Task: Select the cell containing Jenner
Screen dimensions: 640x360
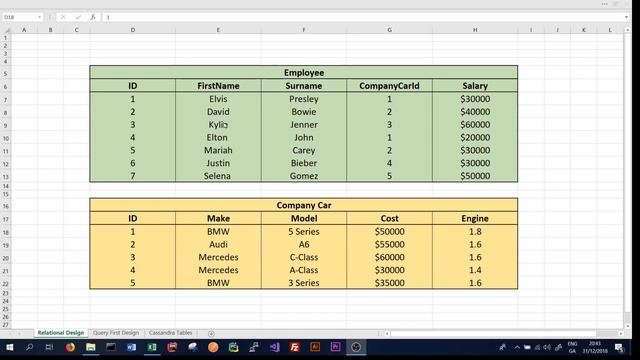Action: [x=304, y=124]
